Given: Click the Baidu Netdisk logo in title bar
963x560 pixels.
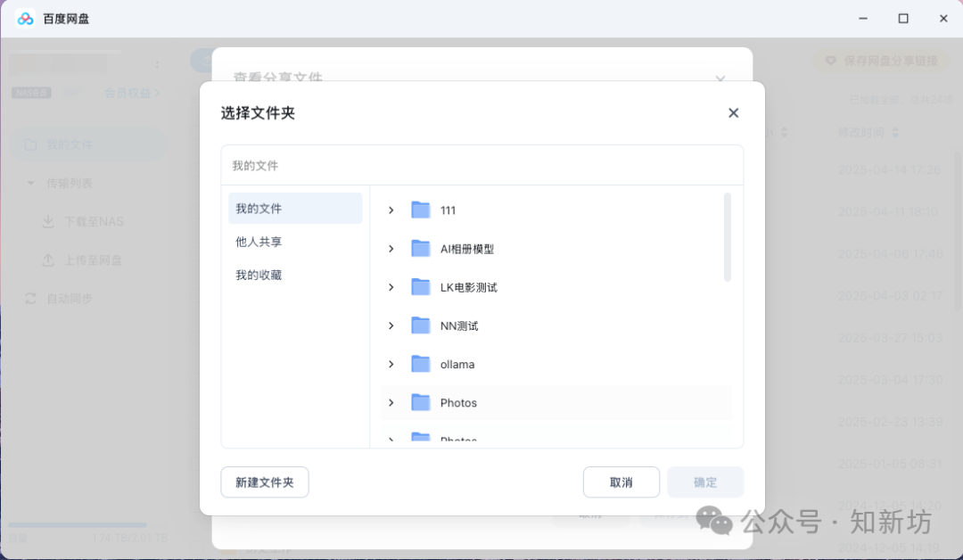Looking at the screenshot, I should 25,18.
